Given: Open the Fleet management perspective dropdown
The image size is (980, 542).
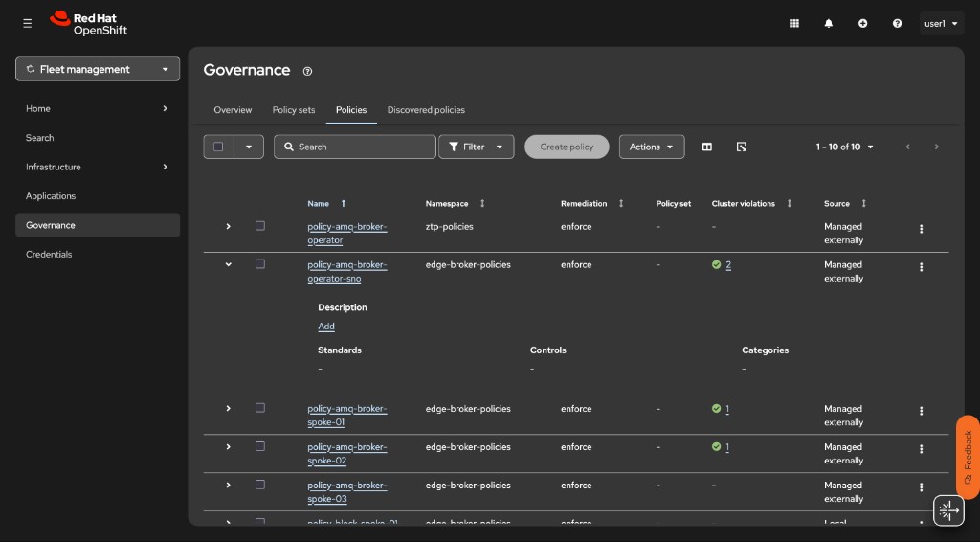Looking at the screenshot, I should [98, 69].
